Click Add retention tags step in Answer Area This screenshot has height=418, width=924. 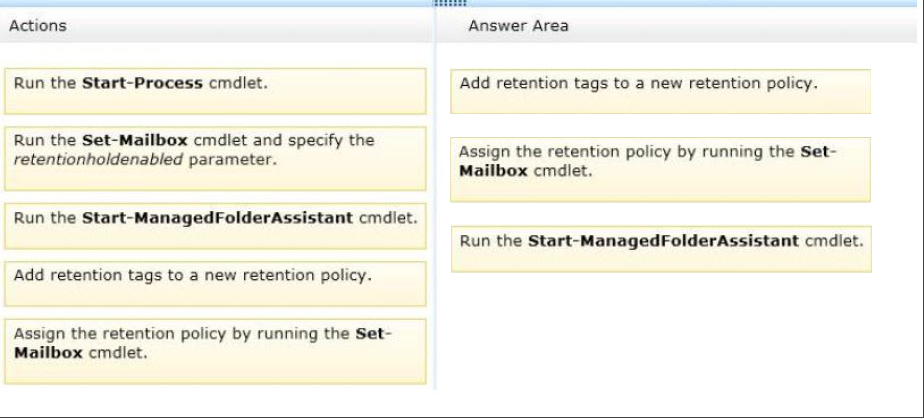point(661,91)
